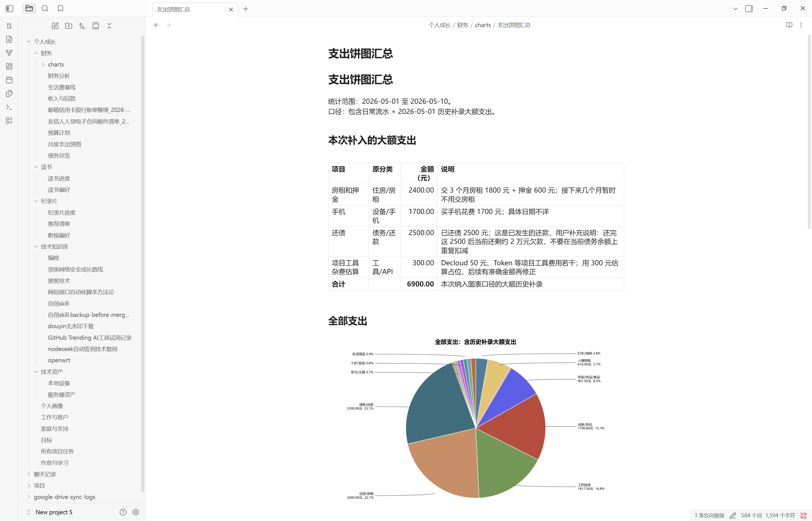Expand the 项目 folder
Viewport: 812px width, 521px height.
tap(29, 485)
